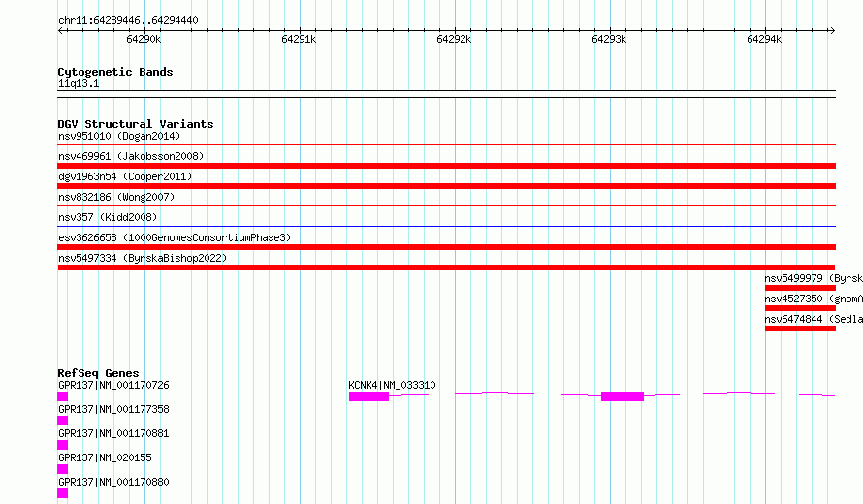Screen dimensions: 863x504
Task: Click the first KCNK4 exon block
Action: [x=368, y=396]
